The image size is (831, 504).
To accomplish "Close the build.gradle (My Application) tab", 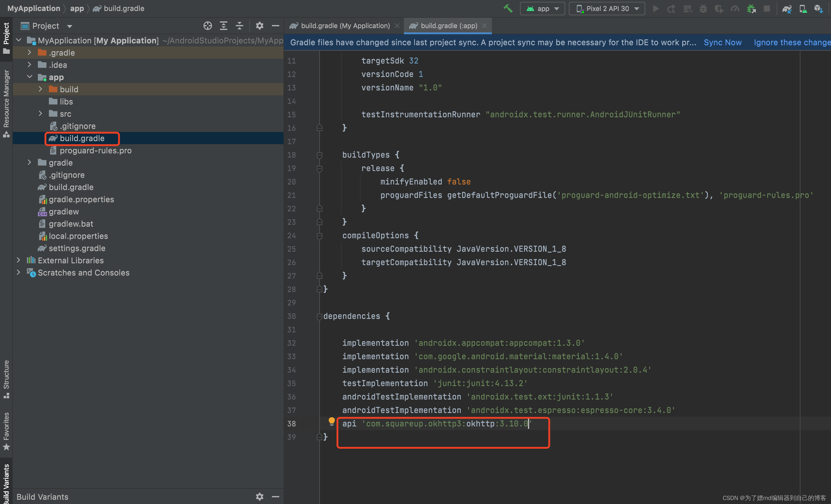I will (397, 26).
